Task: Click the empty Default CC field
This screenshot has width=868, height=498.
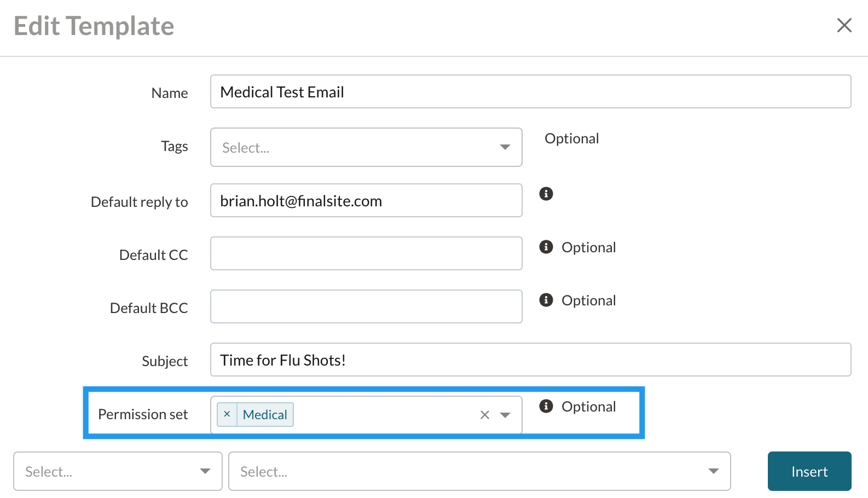Action: tap(366, 253)
